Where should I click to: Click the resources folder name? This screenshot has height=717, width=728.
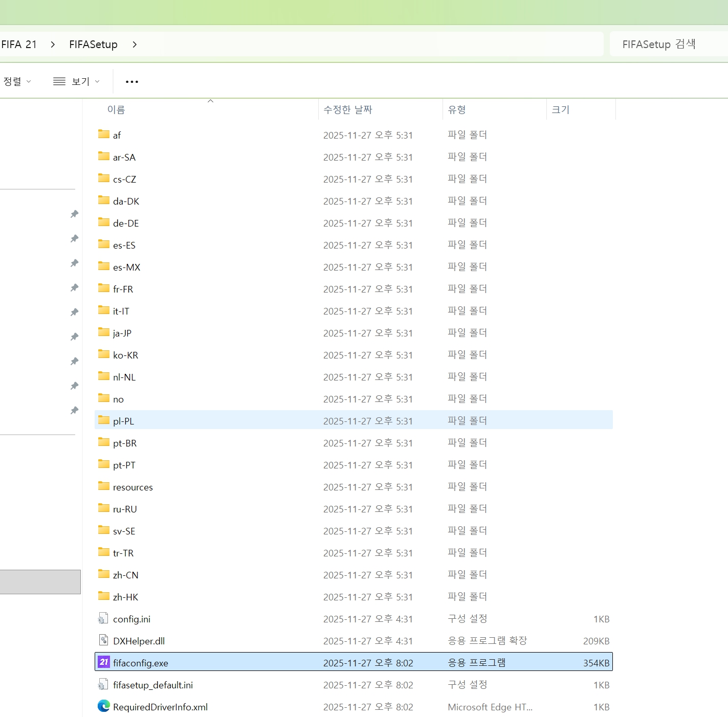click(x=133, y=487)
